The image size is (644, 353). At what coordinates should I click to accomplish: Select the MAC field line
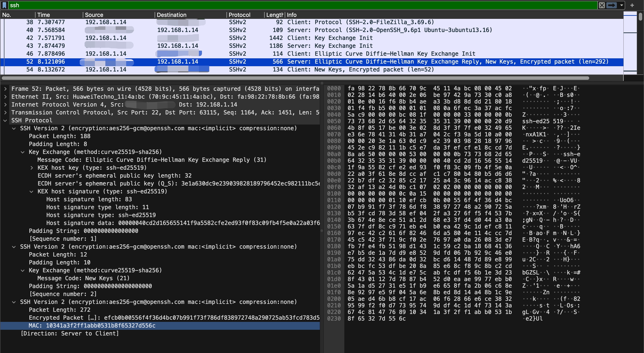(160, 326)
